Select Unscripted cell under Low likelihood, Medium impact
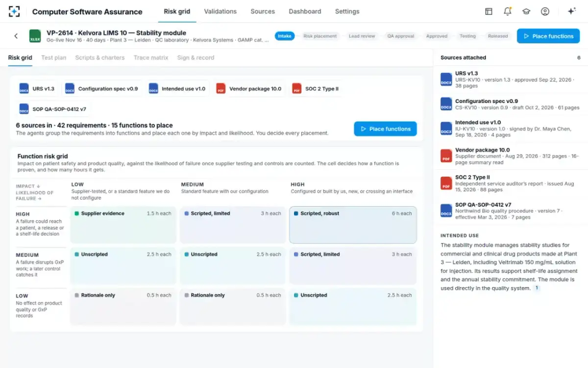 122,265
